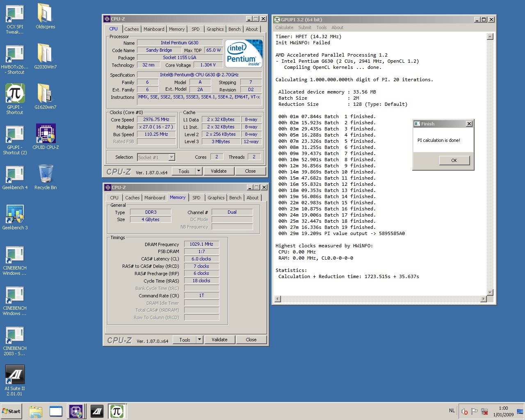Open second CINEBENCH Windows shortcut
Image resolution: width=525 pixels, height=420 pixels.
click(15, 301)
